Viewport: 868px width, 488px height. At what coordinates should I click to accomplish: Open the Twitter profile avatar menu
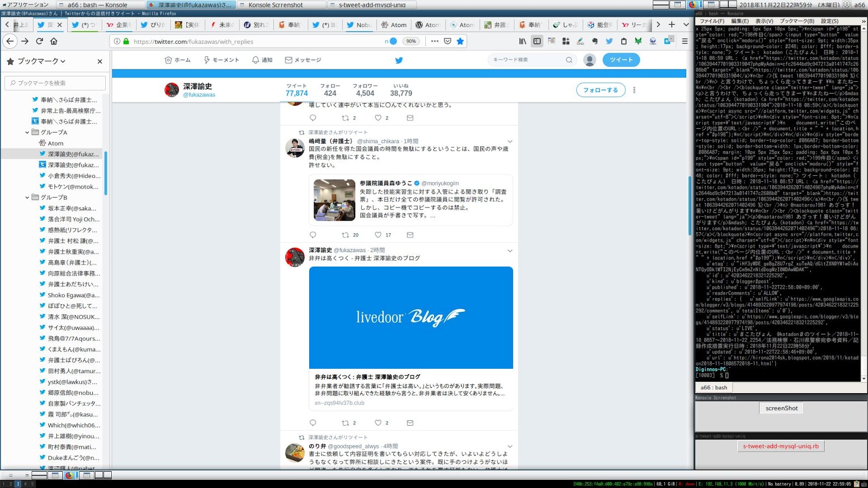pyautogui.click(x=590, y=60)
